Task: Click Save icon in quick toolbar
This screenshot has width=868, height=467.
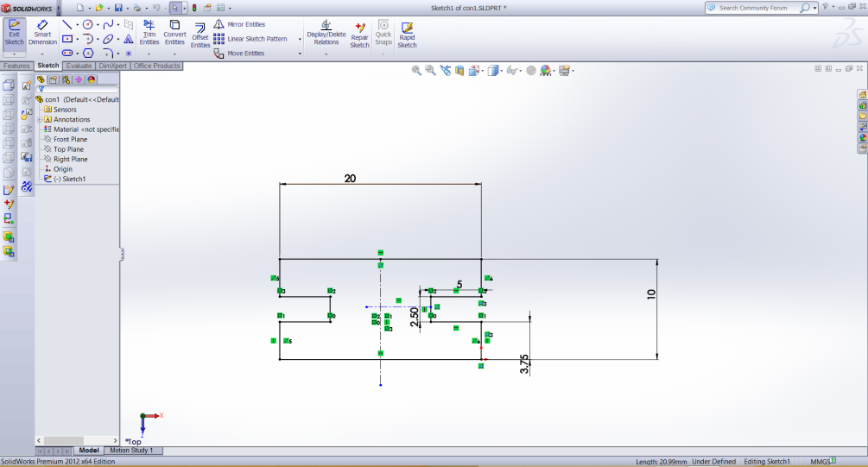Action: pos(118,8)
